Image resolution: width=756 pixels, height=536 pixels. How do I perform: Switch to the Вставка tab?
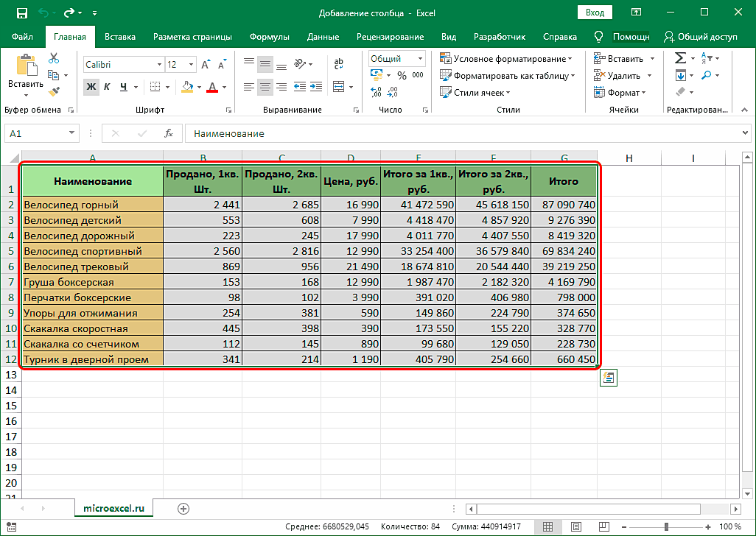coord(119,37)
